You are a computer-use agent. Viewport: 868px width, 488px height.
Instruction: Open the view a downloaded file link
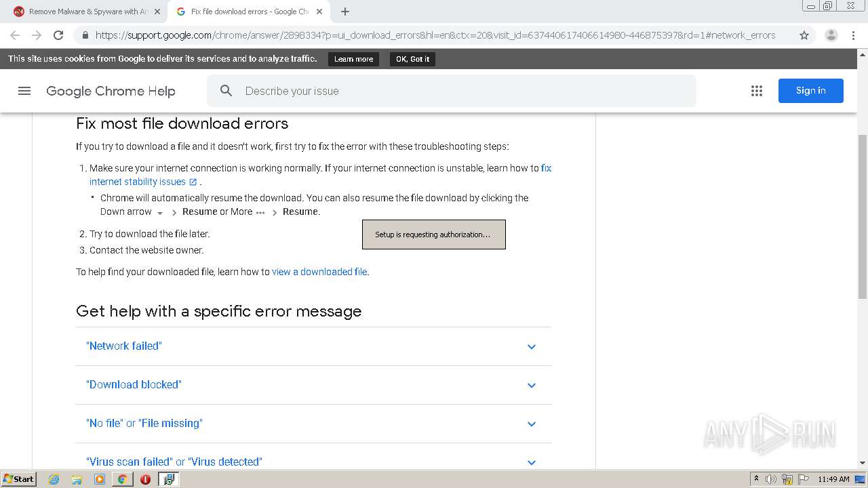pos(319,272)
